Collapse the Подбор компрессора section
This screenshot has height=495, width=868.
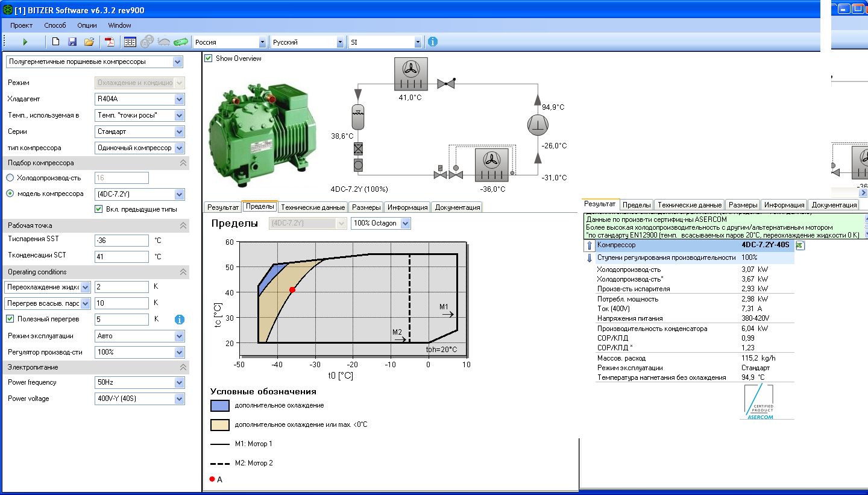pyautogui.click(x=183, y=163)
